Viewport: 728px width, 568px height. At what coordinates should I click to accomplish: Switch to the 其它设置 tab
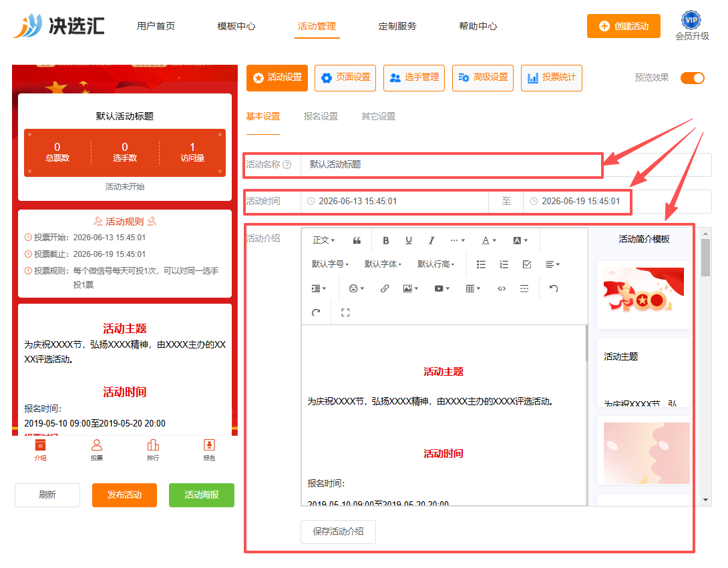[x=379, y=117]
